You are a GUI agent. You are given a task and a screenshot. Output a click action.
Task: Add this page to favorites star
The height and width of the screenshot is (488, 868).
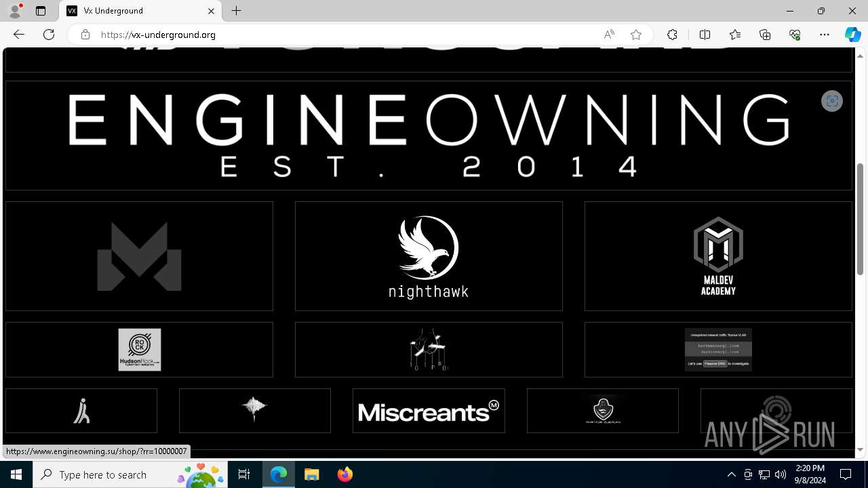click(636, 35)
